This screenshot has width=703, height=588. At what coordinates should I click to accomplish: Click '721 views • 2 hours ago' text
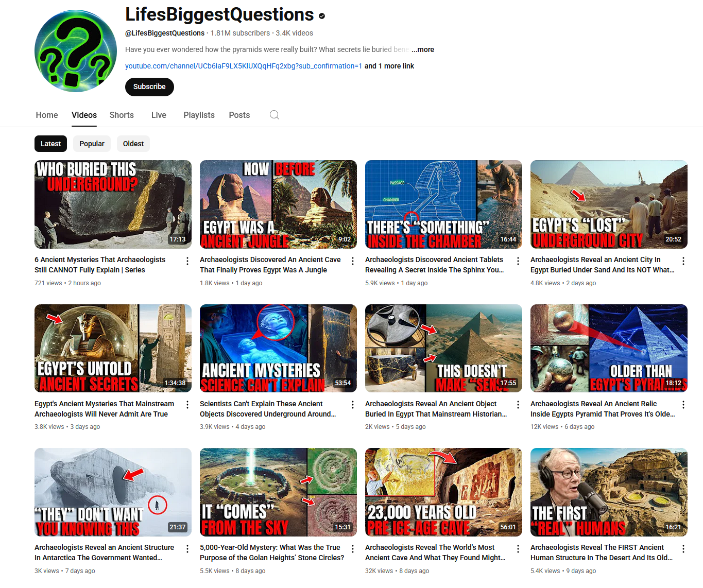click(x=67, y=283)
